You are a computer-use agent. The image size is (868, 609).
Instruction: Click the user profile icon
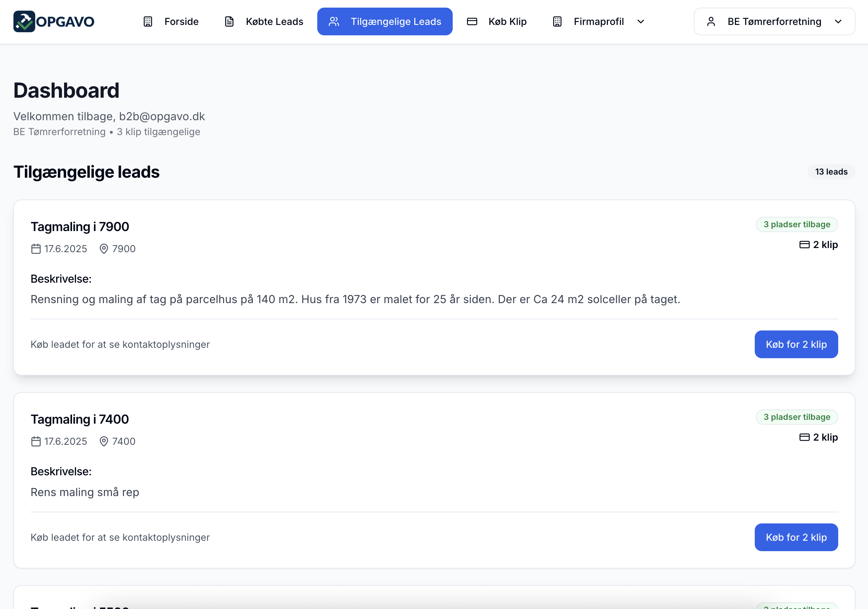[x=711, y=21]
